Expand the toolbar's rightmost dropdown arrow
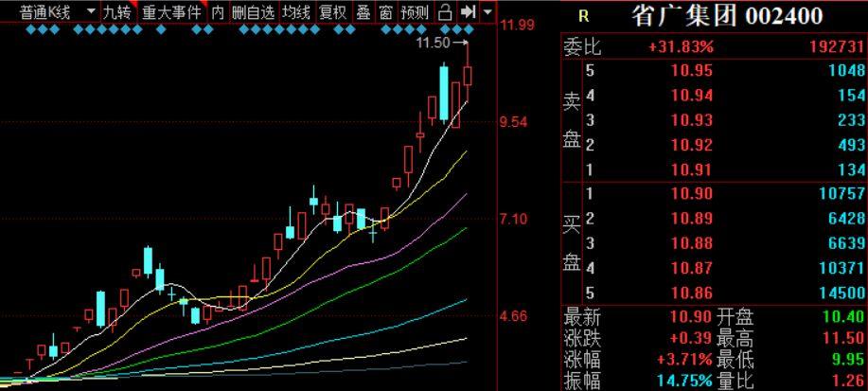Viewport: 868px width, 391px height. coord(487,12)
